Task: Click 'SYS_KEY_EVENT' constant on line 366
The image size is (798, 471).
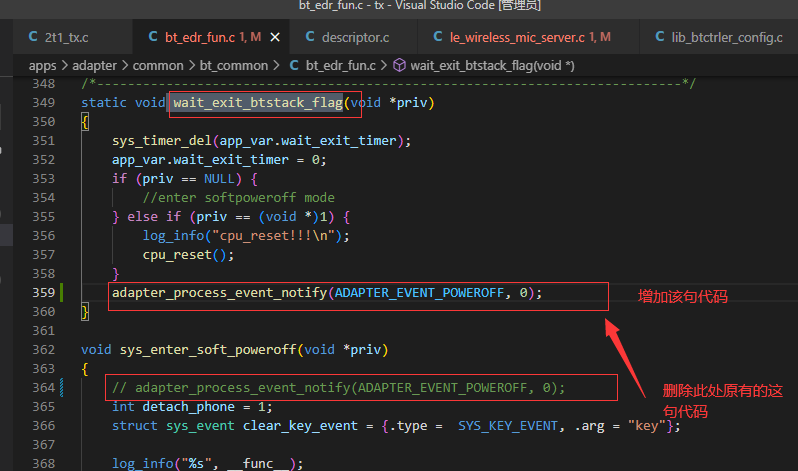Action: 507,426
